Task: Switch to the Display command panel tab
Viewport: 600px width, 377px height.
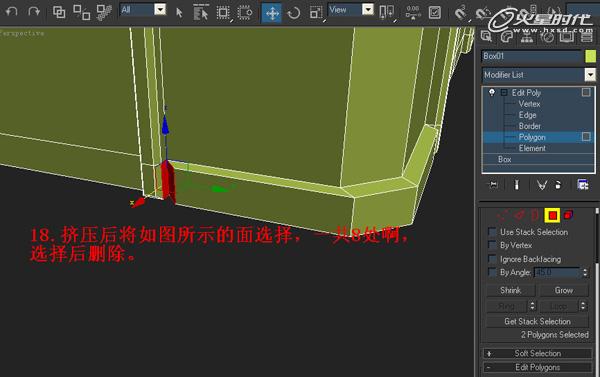Action: pyautogui.click(x=567, y=36)
